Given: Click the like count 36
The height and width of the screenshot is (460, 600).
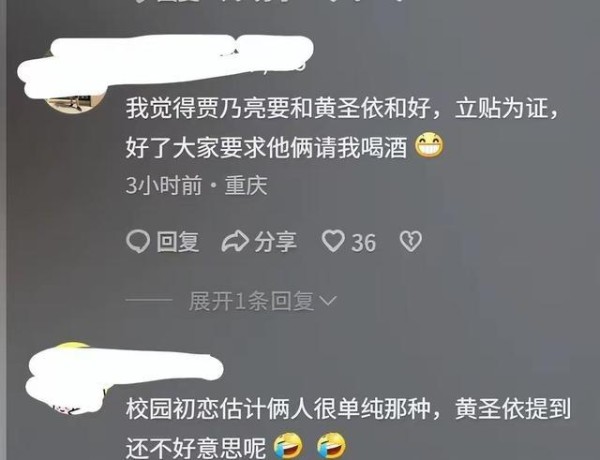Looking at the screenshot, I should tap(364, 243).
